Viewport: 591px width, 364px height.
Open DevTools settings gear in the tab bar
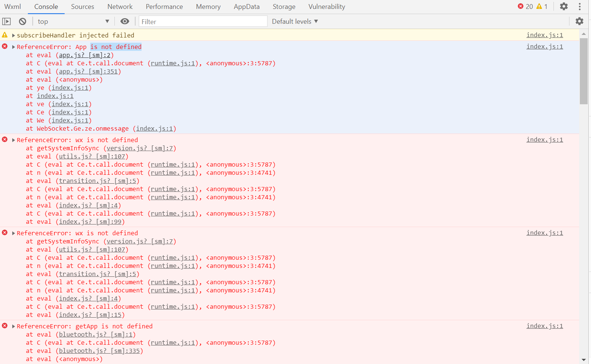(564, 6)
